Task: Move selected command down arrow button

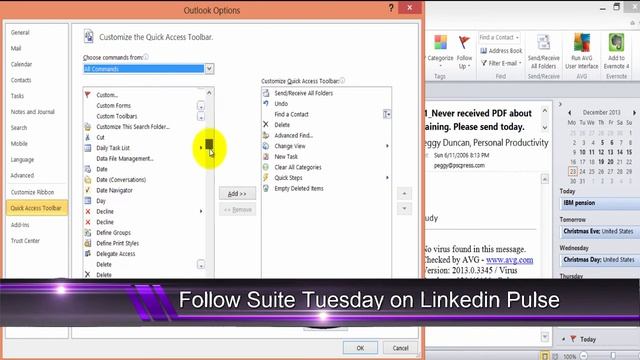Action: click(x=404, y=209)
